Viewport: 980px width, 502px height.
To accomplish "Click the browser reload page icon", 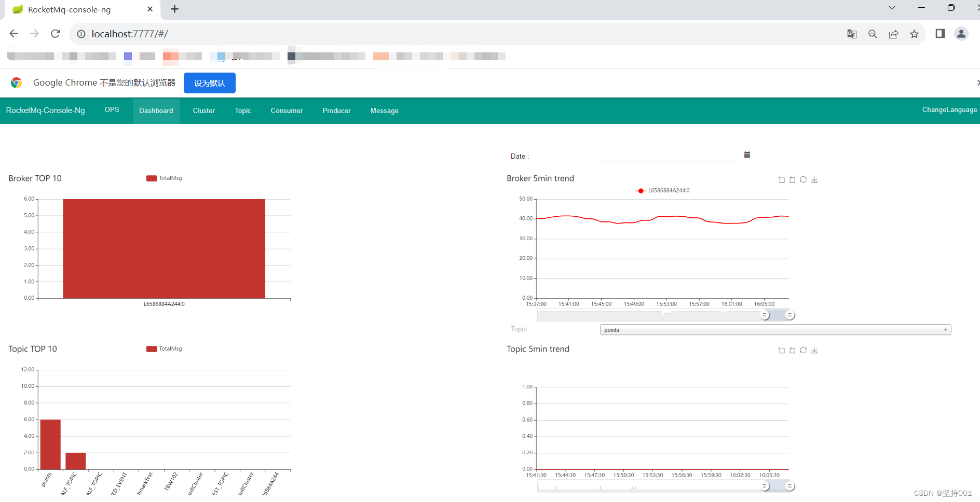I will [55, 34].
